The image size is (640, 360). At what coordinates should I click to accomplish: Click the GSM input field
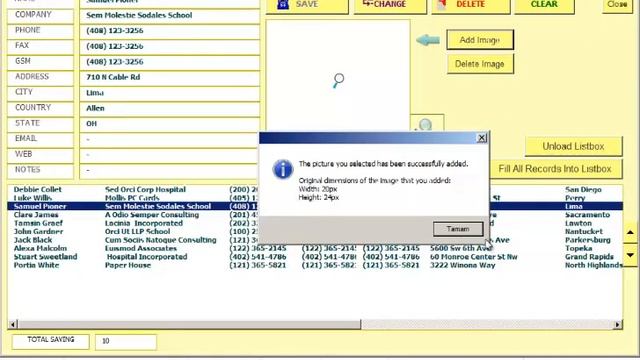click(170, 62)
